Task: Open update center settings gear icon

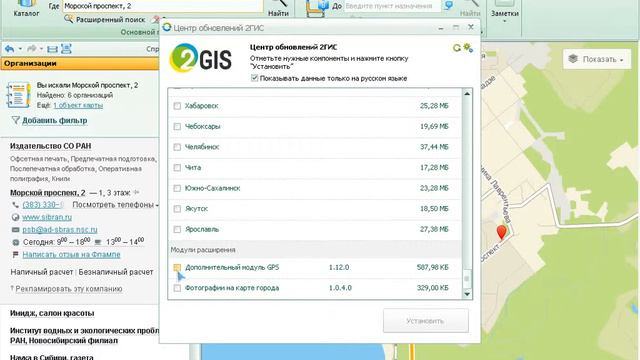Action: tap(468, 48)
